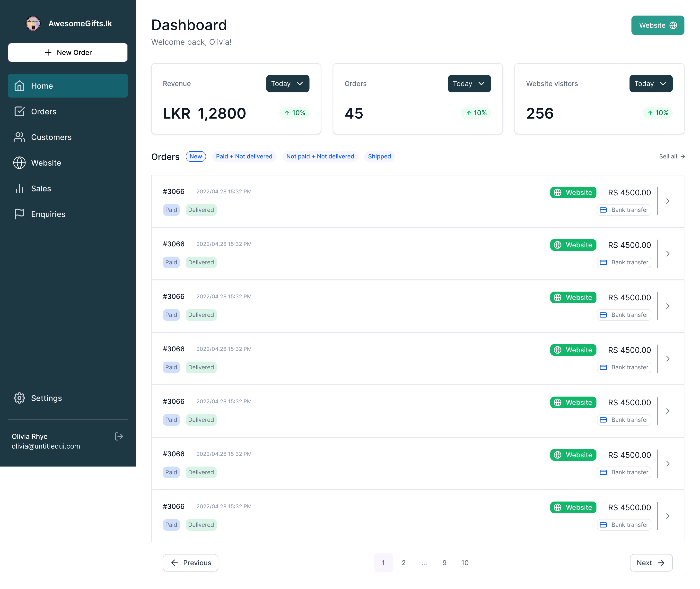Image resolution: width=700 pixels, height=589 pixels.
Task: Go to pagination page 10
Action: pyautogui.click(x=465, y=563)
